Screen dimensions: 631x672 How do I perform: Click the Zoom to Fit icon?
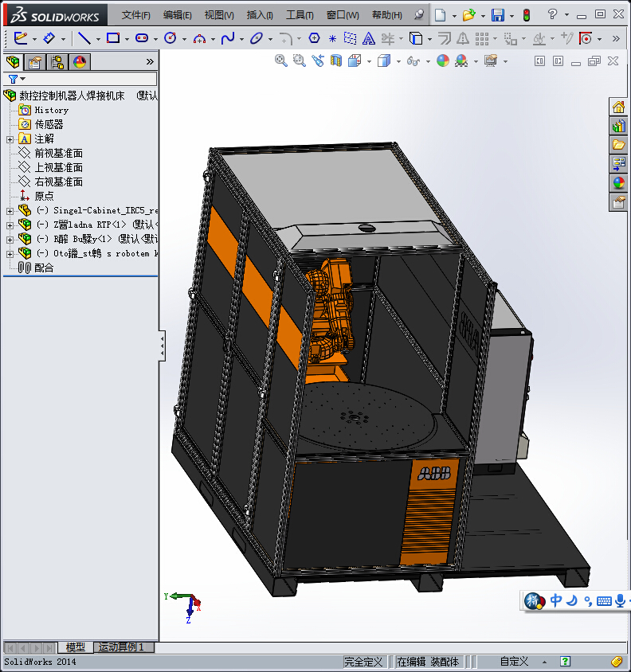point(280,61)
